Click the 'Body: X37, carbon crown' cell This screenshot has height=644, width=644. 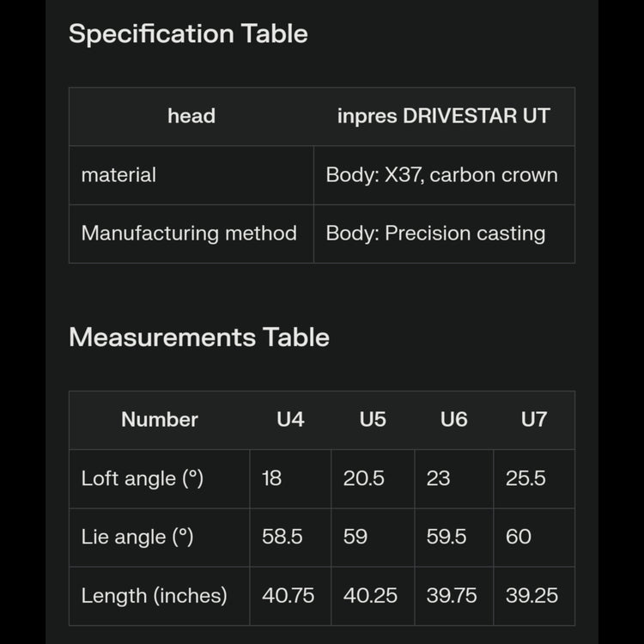click(x=441, y=175)
